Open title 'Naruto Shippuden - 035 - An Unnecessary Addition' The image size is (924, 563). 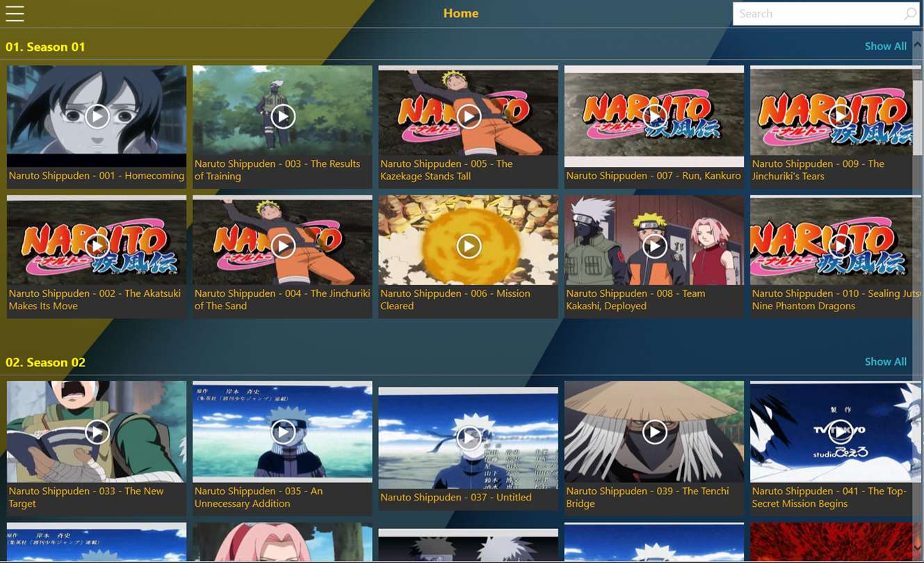coord(259,497)
